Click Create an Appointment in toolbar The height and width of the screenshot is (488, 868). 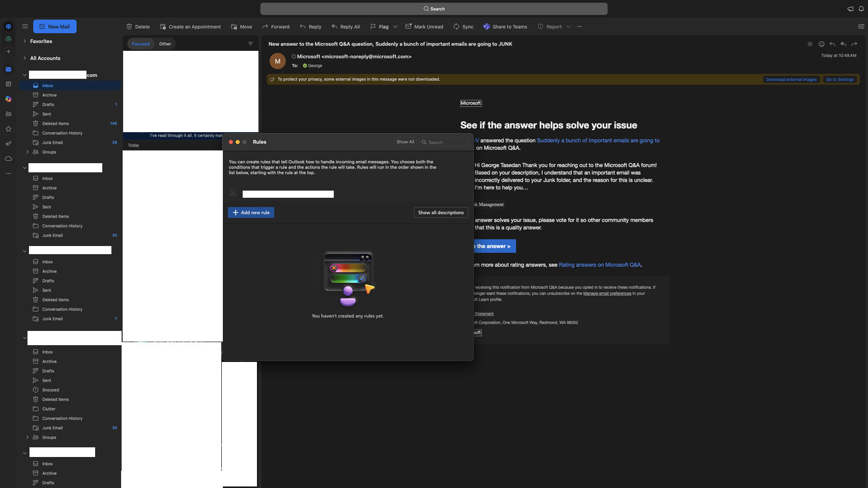click(190, 26)
